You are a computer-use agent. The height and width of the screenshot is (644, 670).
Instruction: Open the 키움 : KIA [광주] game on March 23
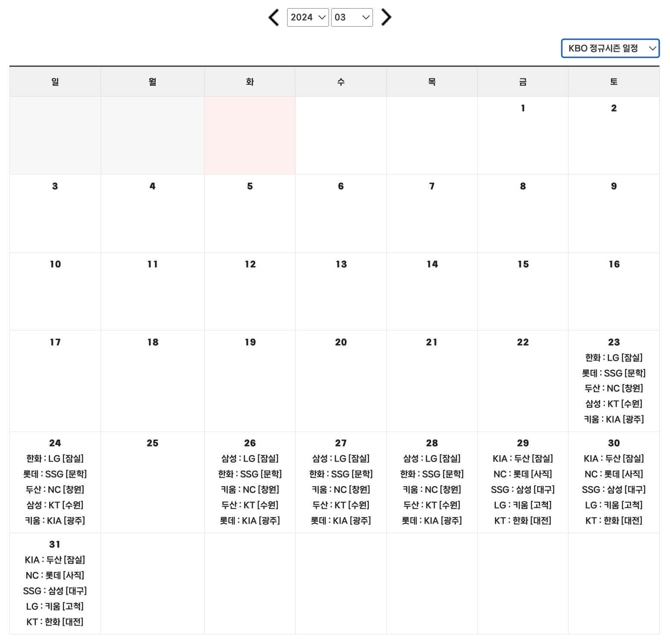tap(614, 419)
